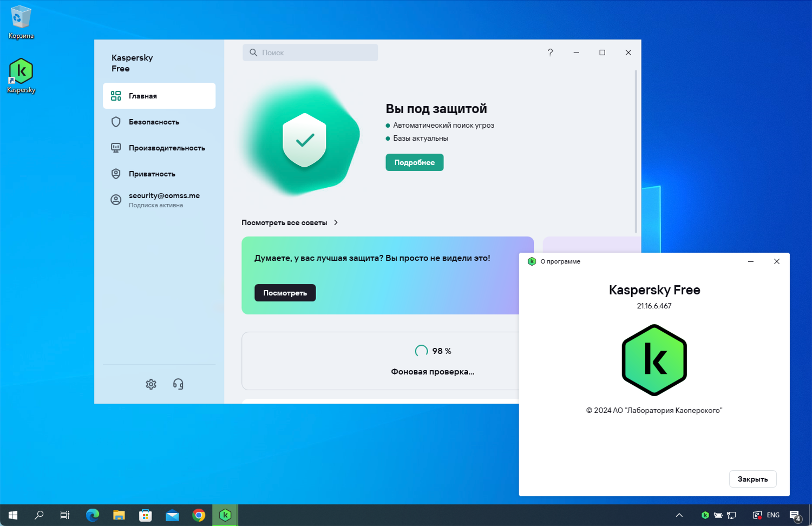The width and height of the screenshot is (812, 526).
Task: Click the Подписка активна subscription status text
Action: click(x=156, y=206)
